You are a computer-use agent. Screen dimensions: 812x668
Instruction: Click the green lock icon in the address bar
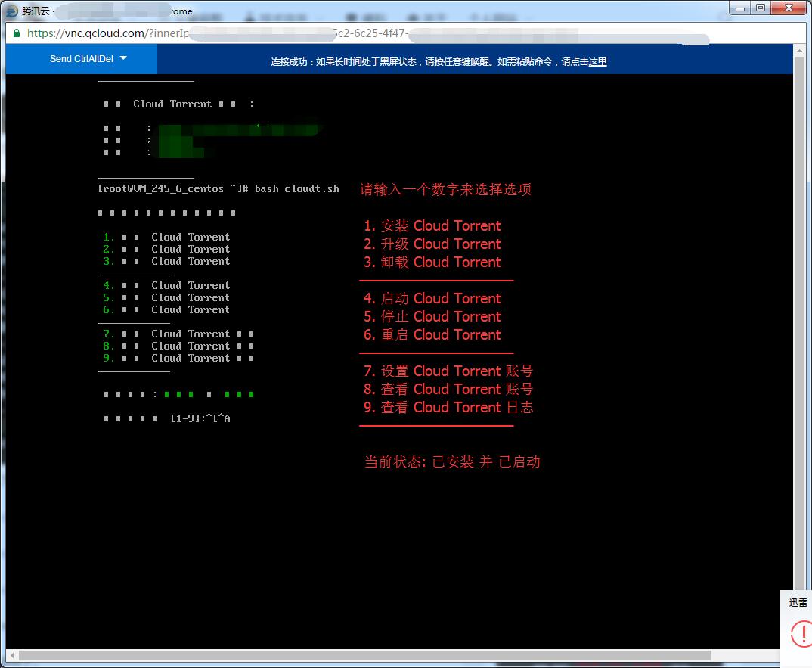(17, 33)
